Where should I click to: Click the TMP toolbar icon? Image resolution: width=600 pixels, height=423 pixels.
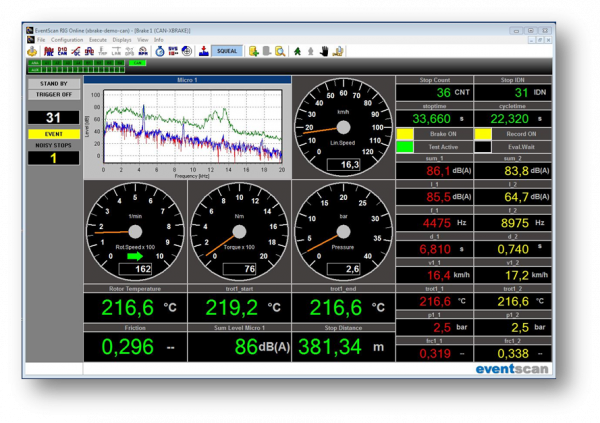point(103,50)
